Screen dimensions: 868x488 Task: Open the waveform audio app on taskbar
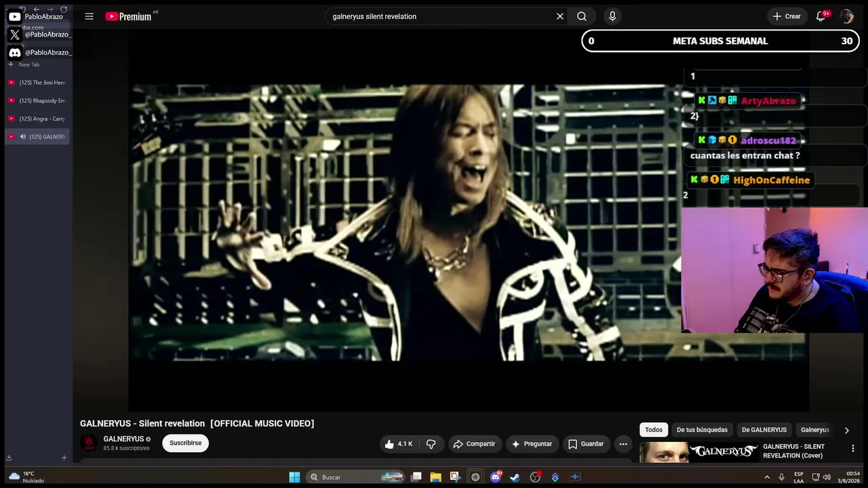coord(575,477)
